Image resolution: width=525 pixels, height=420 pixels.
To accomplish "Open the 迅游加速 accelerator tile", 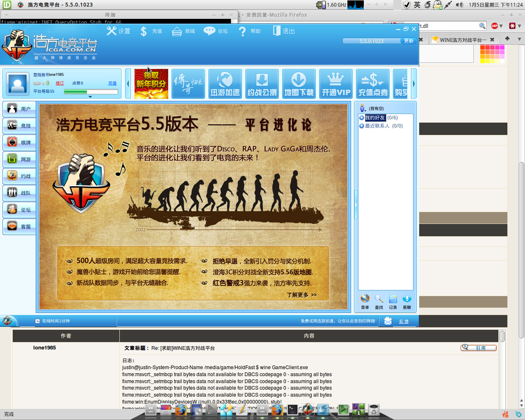I will click(225, 84).
